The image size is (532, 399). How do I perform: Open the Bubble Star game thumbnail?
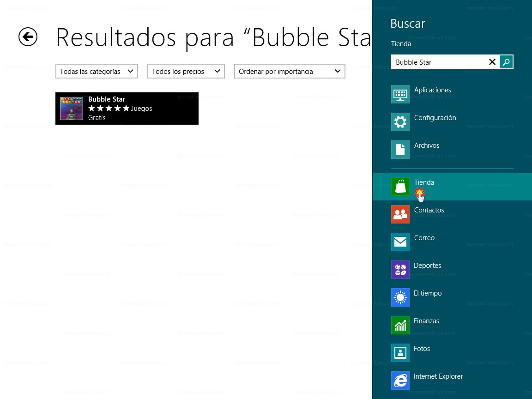coord(72,109)
